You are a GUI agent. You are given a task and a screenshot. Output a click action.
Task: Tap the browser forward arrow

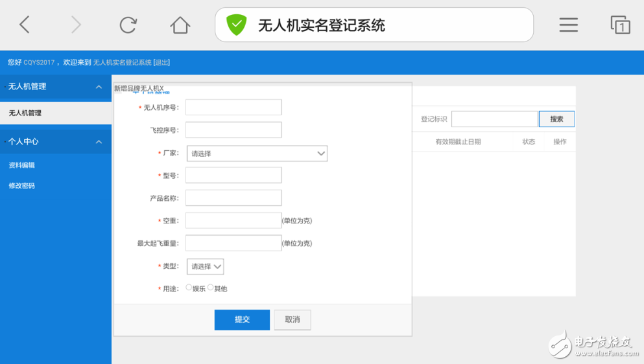(x=76, y=25)
